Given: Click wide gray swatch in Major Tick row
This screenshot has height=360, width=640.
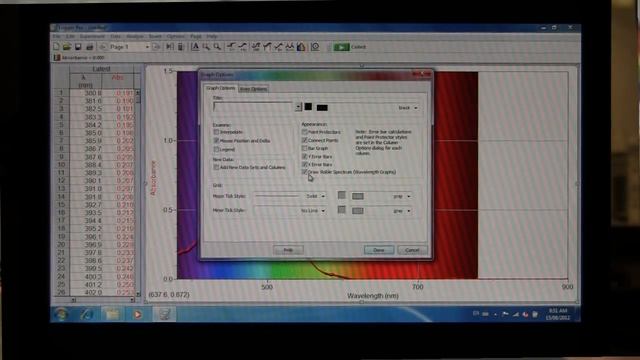Looking at the screenshot, I should pos(358,196).
